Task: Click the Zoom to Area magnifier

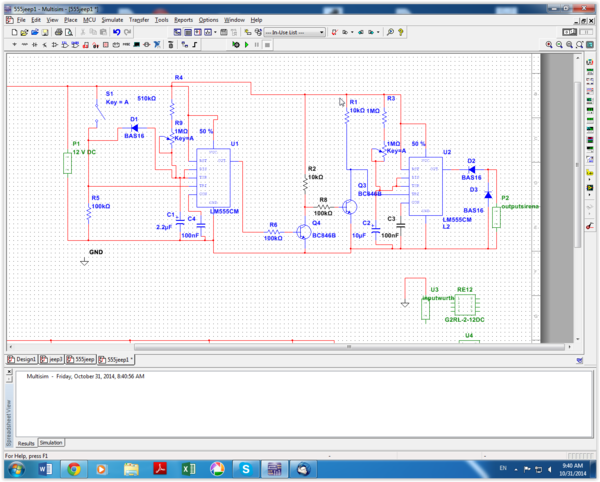Action: tap(569, 45)
